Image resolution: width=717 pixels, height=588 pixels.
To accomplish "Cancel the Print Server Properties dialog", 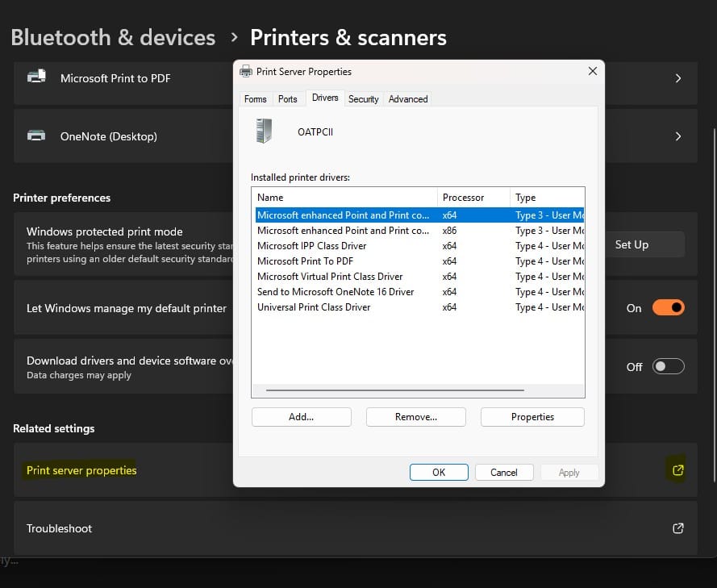I will pyautogui.click(x=504, y=473).
